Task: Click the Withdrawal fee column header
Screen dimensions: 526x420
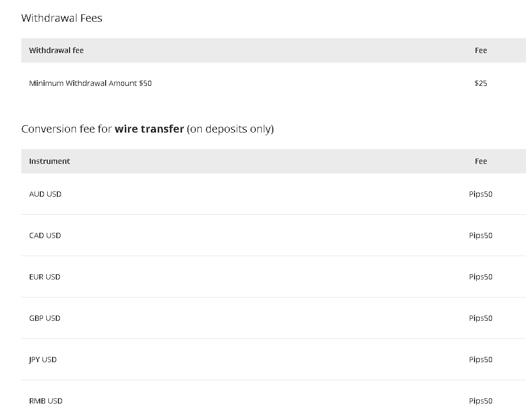Action: click(x=56, y=50)
